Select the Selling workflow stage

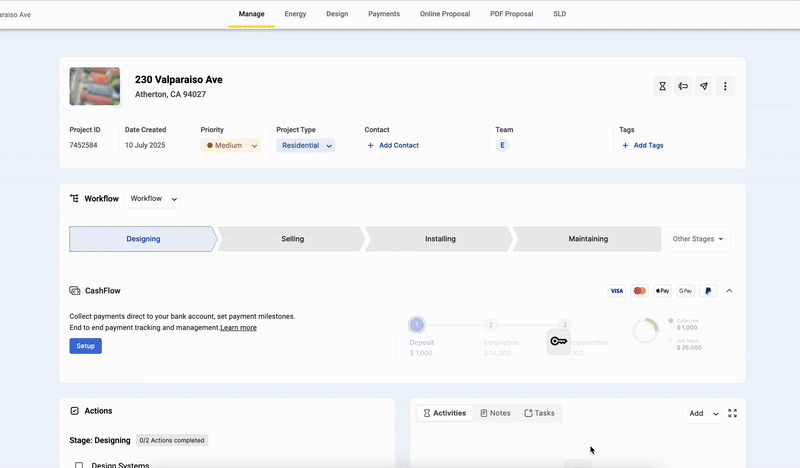tap(292, 239)
